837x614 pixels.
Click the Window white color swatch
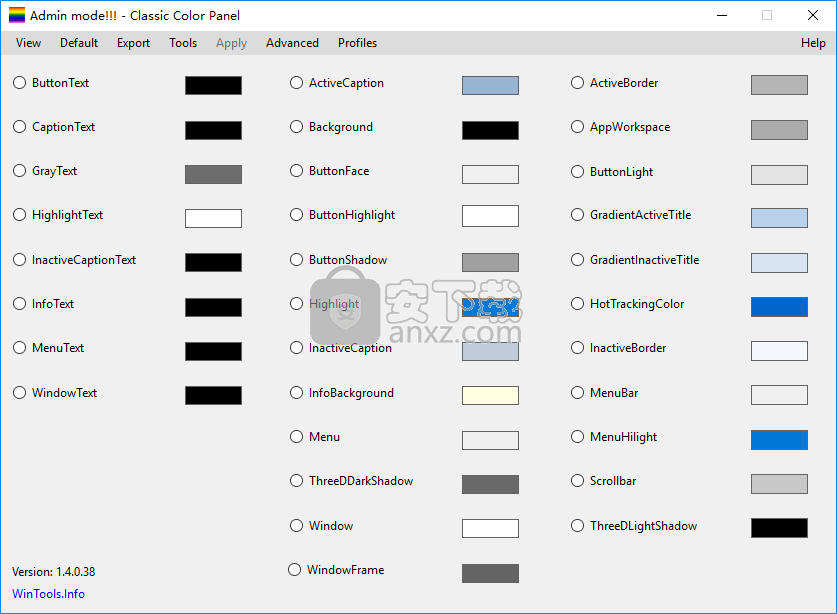click(x=491, y=529)
